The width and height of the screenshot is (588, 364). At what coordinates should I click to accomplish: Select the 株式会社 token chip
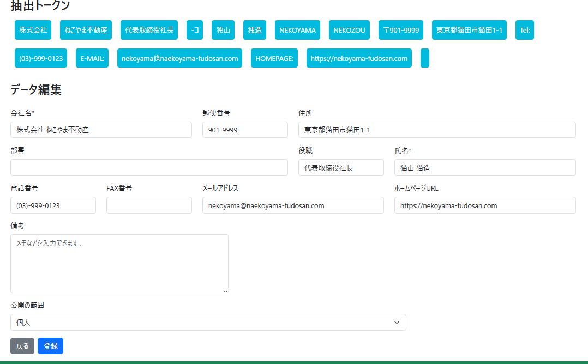(33, 30)
